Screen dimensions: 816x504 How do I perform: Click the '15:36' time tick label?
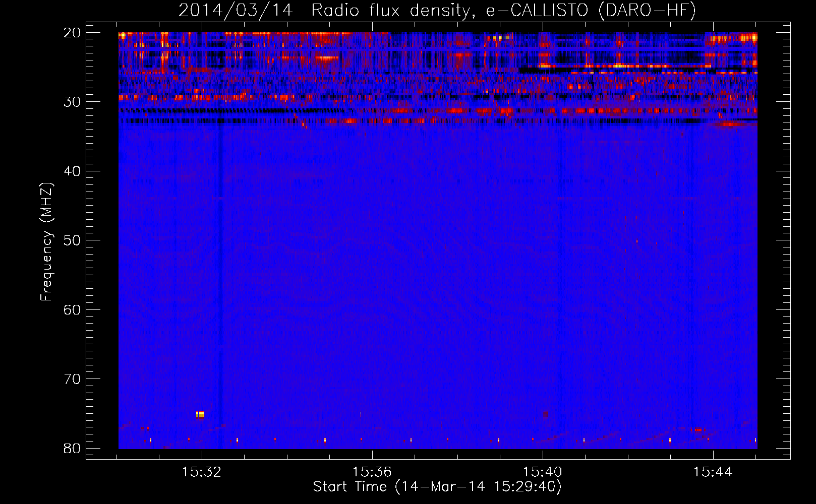click(x=372, y=472)
